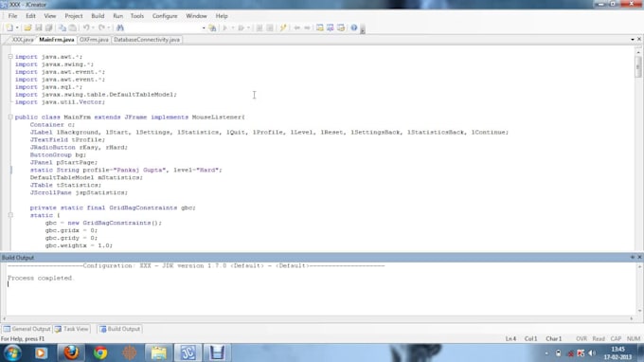Screen dimensions: 644x362
Task: Click the New file toolbar icon
Action: tap(9, 27)
